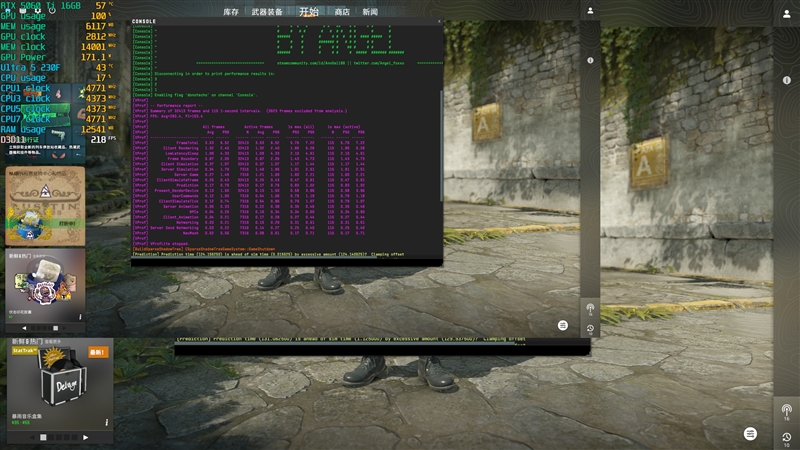Image resolution: width=800 pixels, height=450 pixels.
Task: Click the Delage music kit box image
Action: click(60, 385)
